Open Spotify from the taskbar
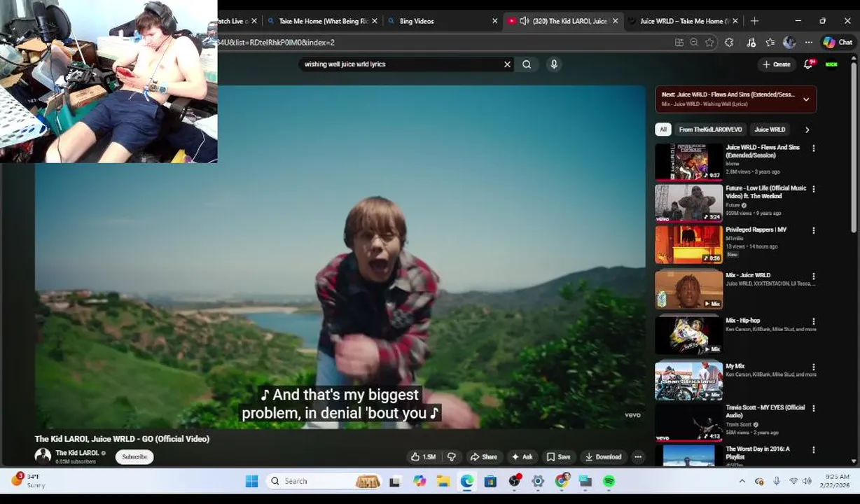 coord(609,481)
